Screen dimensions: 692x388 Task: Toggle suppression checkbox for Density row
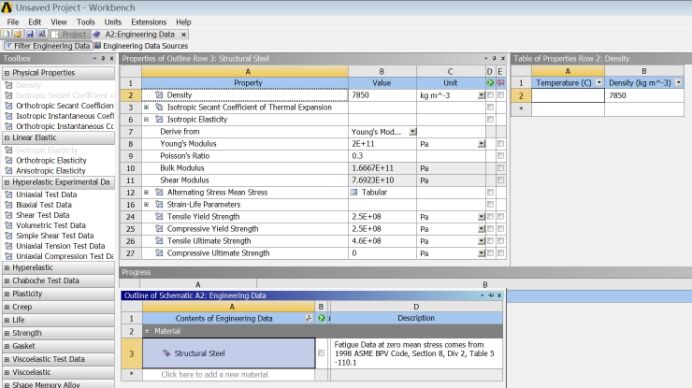(x=490, y=95)
